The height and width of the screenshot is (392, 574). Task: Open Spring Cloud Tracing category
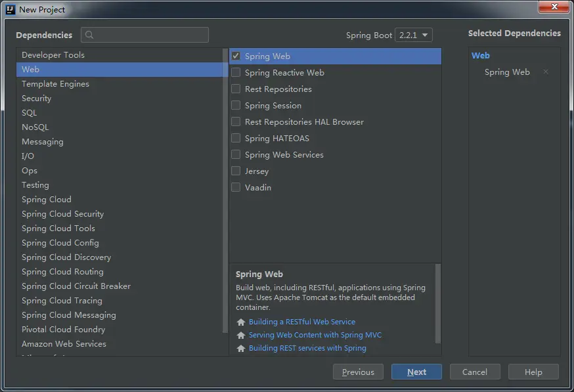click(x=120, y=301)
